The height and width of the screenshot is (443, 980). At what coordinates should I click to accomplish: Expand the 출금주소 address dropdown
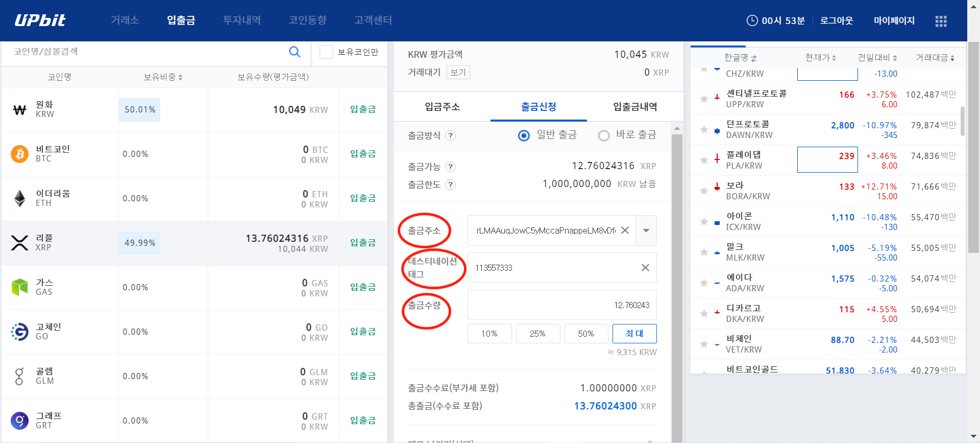[x=646, y=230]
